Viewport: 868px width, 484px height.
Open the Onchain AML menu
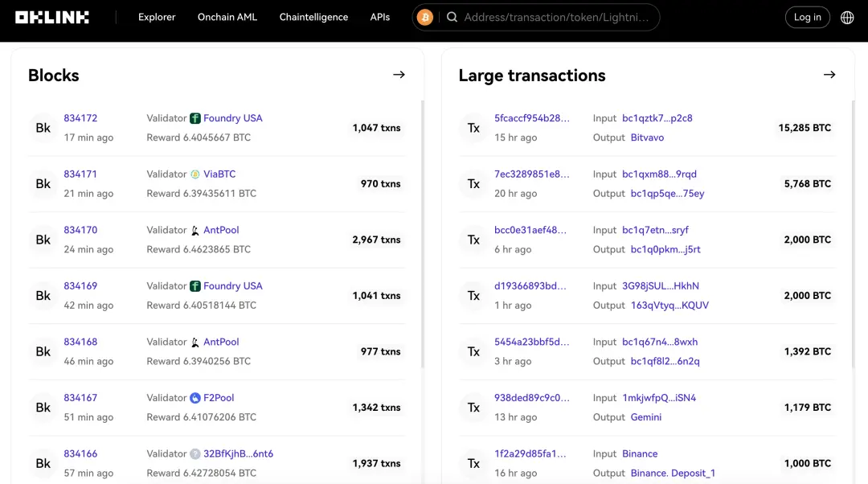(227, 17)
